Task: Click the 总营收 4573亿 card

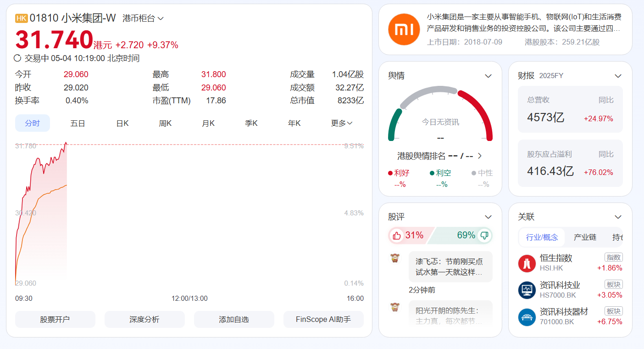Action: [x=570, y=109]
